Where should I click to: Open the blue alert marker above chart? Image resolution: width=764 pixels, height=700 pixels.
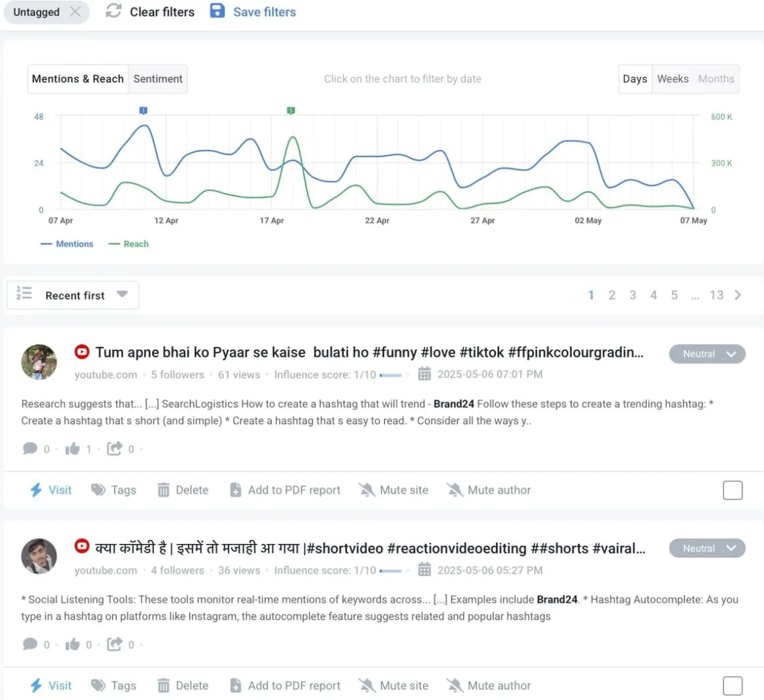(x=143, y=111)
